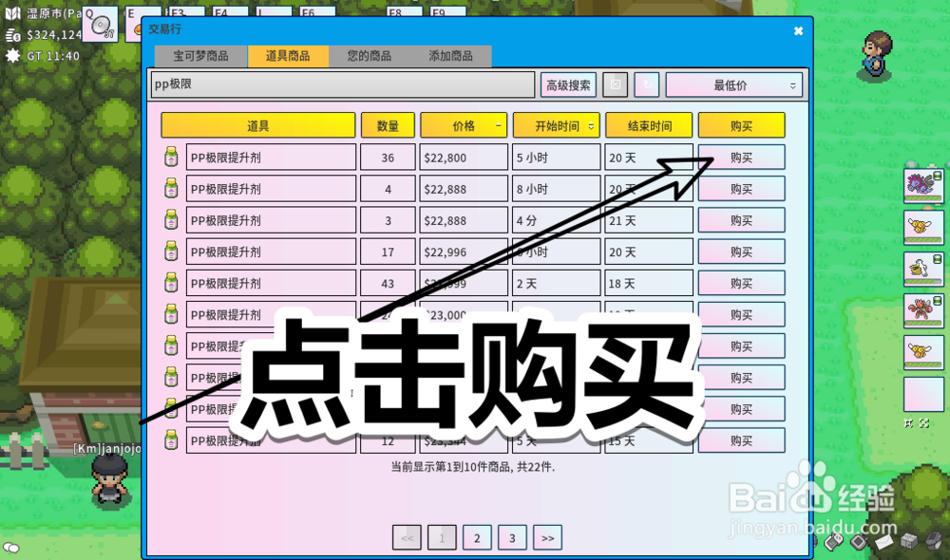Screen dimensions: 950x560
Task: Buy the listing with quantity 3
Action: [742, 220]
